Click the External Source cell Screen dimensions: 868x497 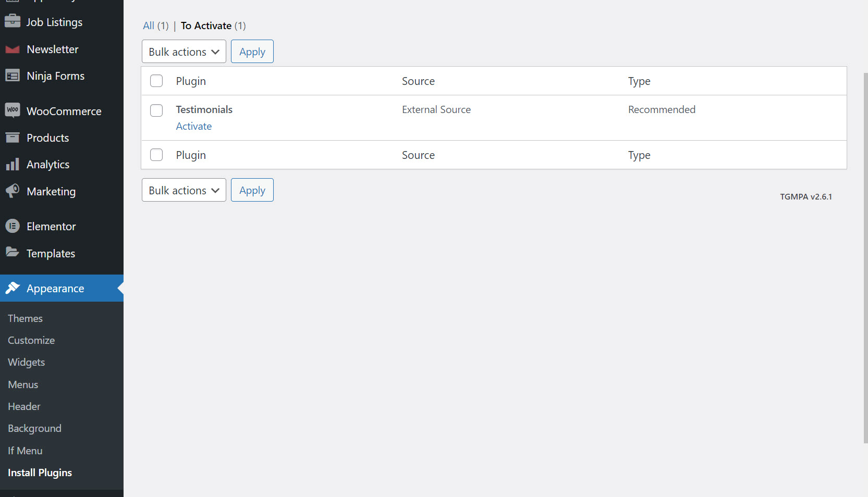tap(436, 109)
